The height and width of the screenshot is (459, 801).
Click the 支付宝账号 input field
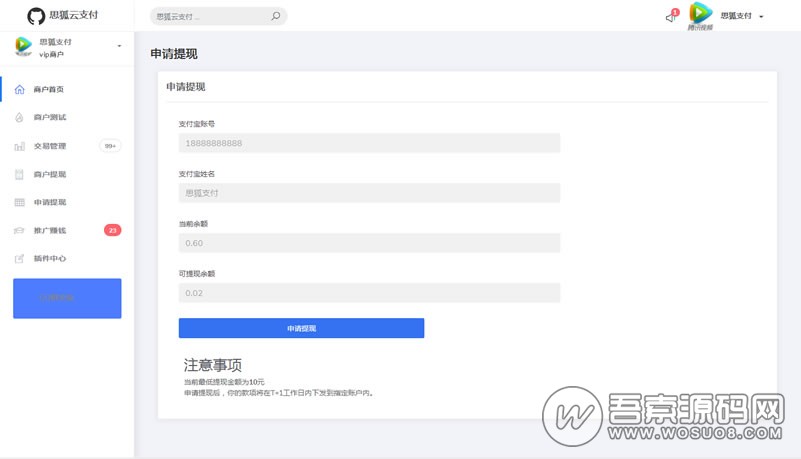click(369, 143)
